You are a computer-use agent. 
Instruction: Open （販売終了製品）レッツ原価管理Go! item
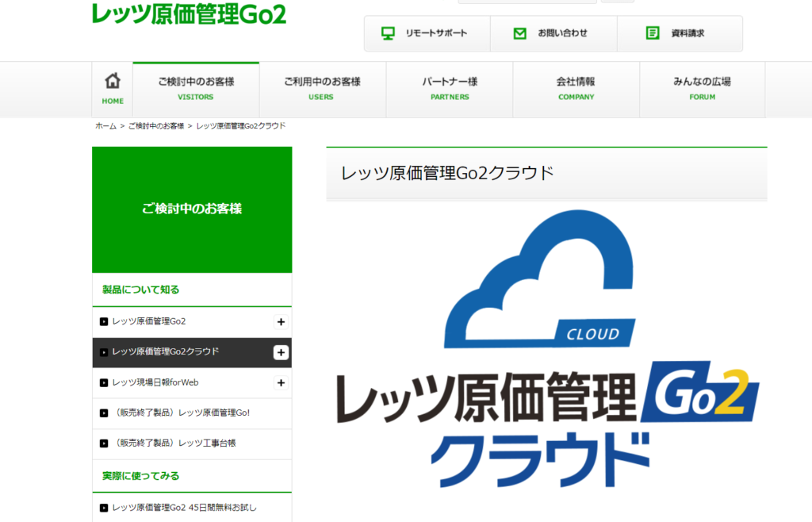pos(192,413)
